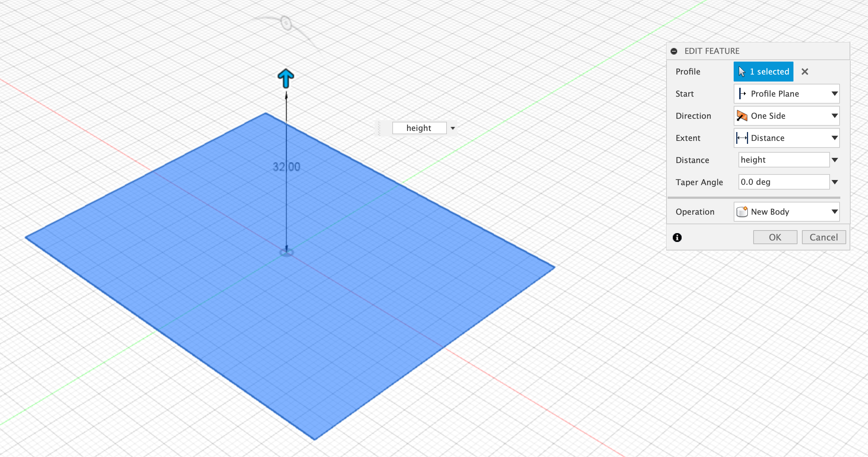The height and width of the screenshot is (457, 868).
Task: Open the Extent 'Distance' dropdown
Action: pyautogui.click(x=786, y=138)
